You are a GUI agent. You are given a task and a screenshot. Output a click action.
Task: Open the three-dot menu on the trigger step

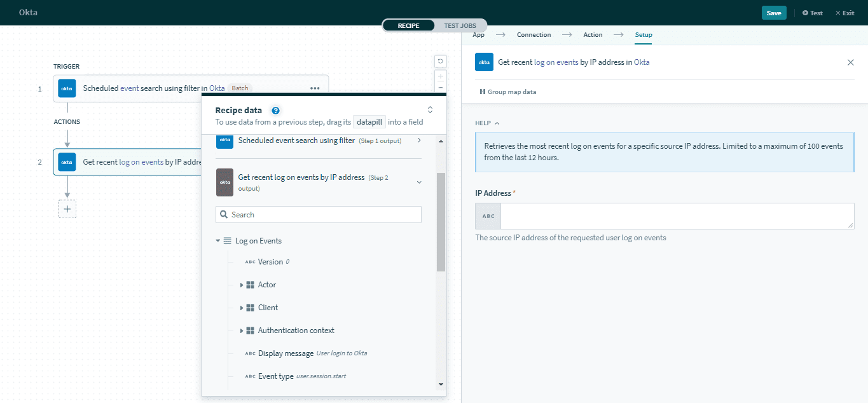click(x=315, y=88)
